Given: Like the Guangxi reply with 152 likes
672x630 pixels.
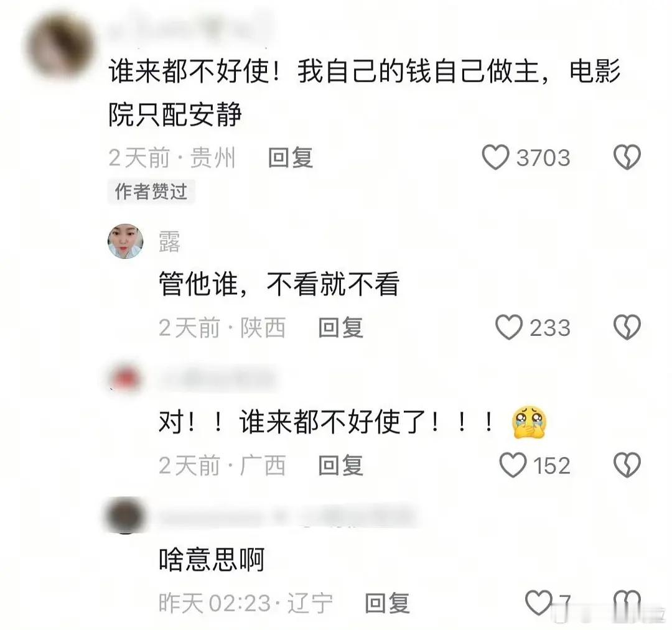Looking at the screenshot, I should [513, 465].
